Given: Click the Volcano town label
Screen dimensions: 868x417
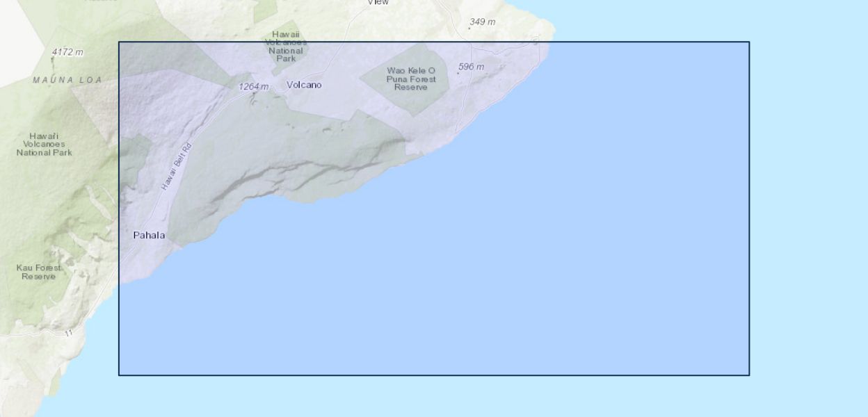Looking at the screenshot, I should tap(304, 85).
